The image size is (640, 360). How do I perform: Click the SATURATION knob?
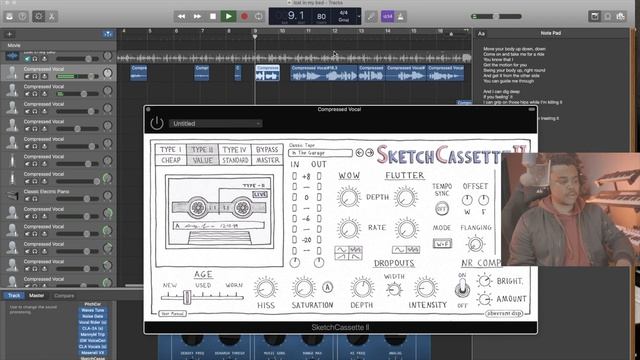[303, 288]
